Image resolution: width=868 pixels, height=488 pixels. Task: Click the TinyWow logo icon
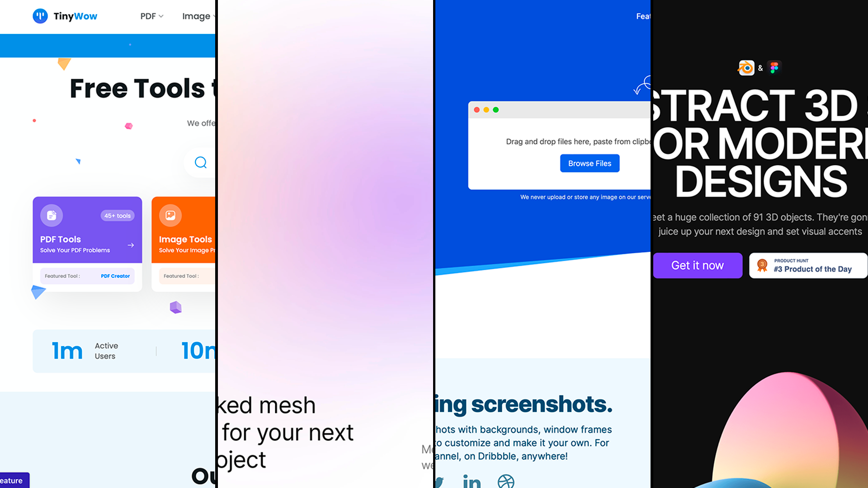[x=40, y=16]
